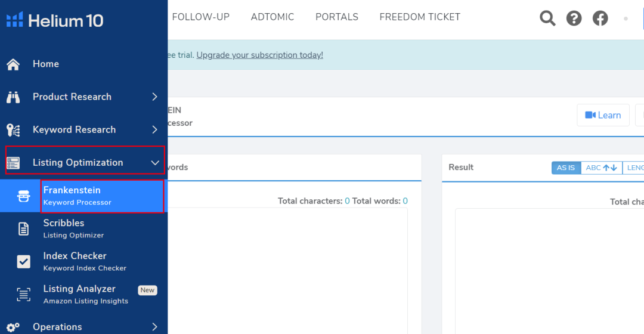Click the Result panel heading
644x334 pixels.
coord(461,167)
